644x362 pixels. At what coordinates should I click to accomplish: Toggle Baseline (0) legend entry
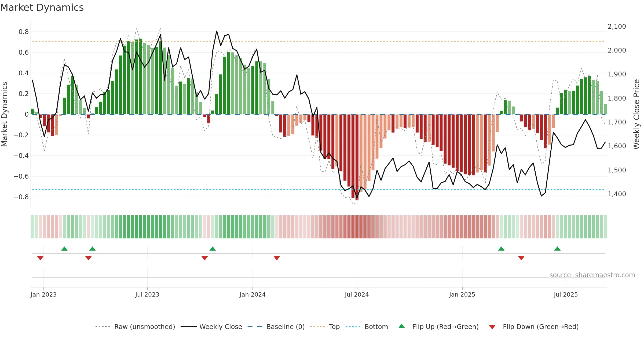[276, 327]
